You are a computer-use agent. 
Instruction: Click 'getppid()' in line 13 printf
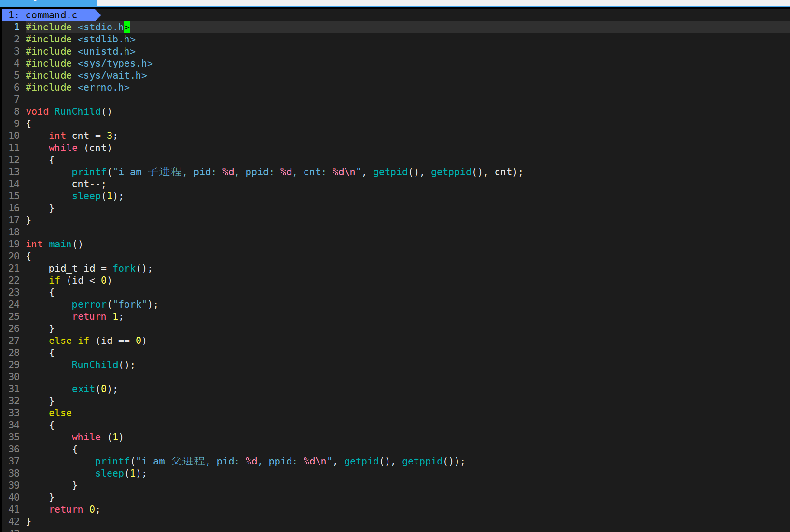[x=457, y=172]
